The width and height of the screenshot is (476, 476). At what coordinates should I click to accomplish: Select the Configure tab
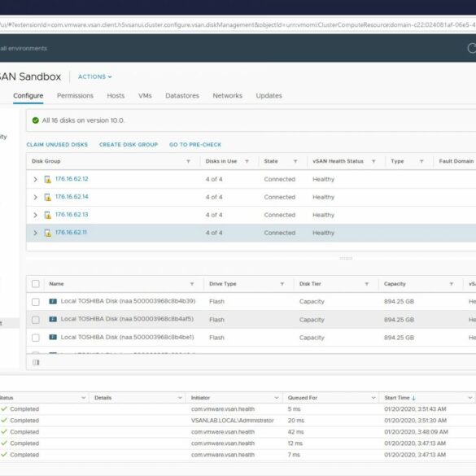click(x=28, y=96)
